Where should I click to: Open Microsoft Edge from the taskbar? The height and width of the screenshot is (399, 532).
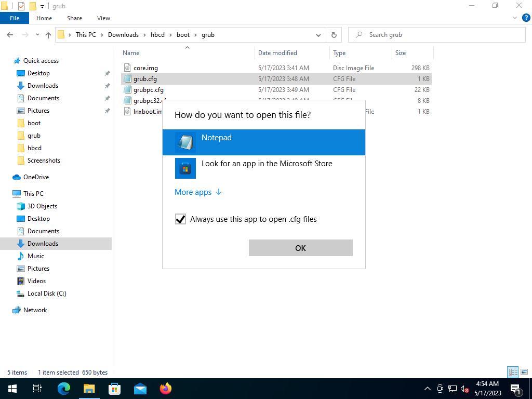pyautogui.click(x=64, y=389)
